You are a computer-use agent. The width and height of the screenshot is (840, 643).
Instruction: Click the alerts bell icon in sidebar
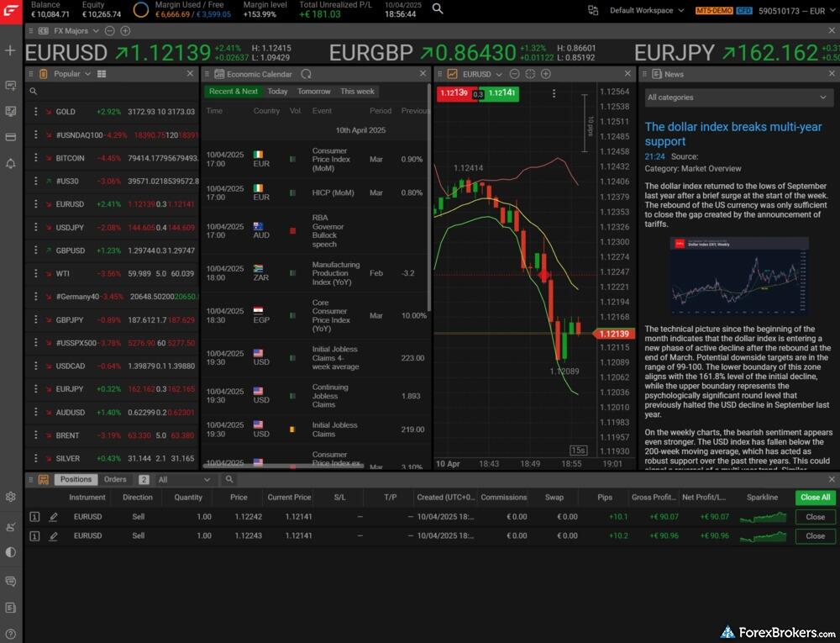click(x=11, y=163)
